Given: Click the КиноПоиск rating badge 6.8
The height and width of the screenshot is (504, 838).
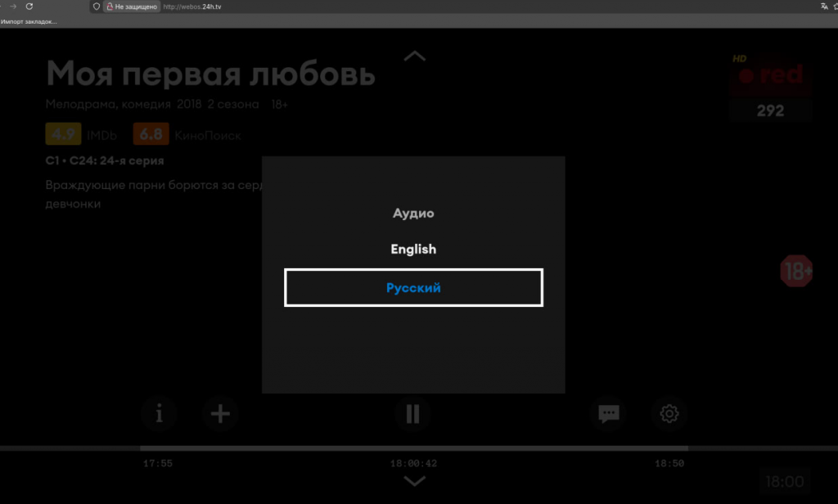Looking at the screenshot, I should [x=151, y=134].
